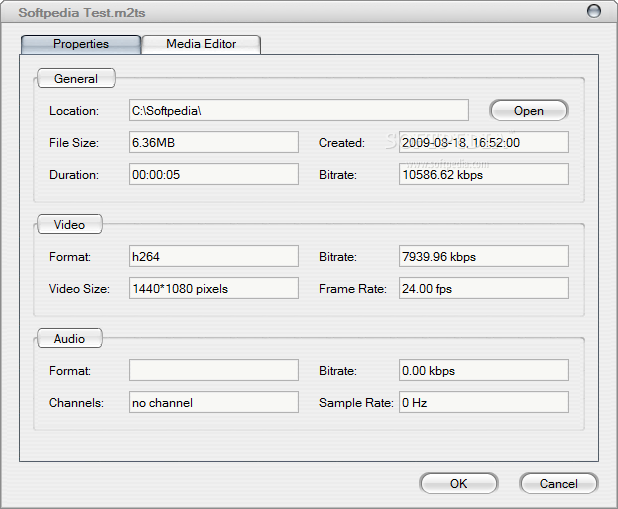Switch to the Properties tab
This screenshot has height=509, width=618.
[81, 44]
